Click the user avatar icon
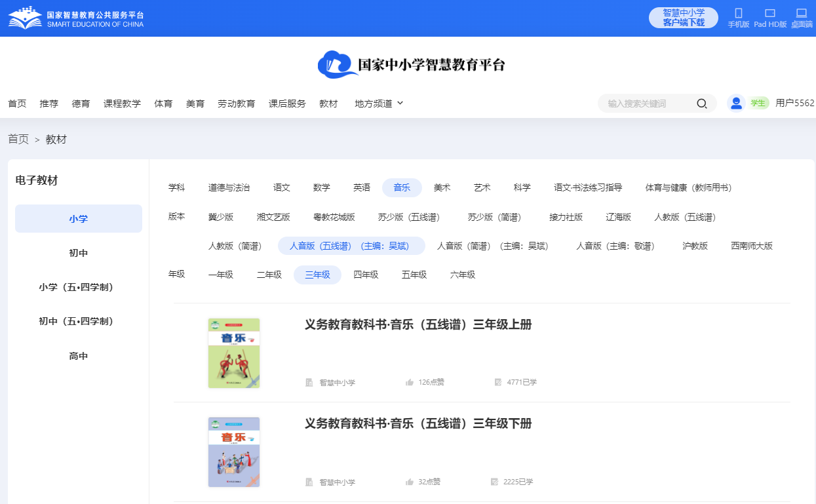This screenshot has width=816, height=504. click(736, 103)
